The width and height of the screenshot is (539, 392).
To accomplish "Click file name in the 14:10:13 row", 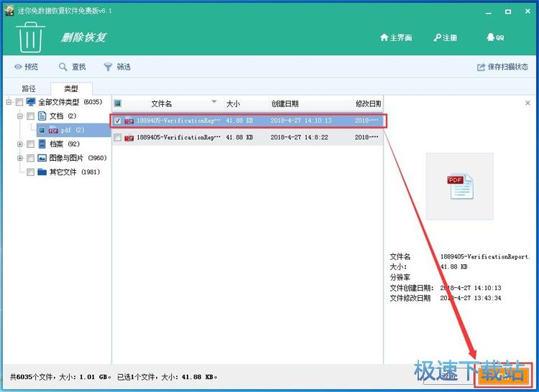I will point(178,121).
